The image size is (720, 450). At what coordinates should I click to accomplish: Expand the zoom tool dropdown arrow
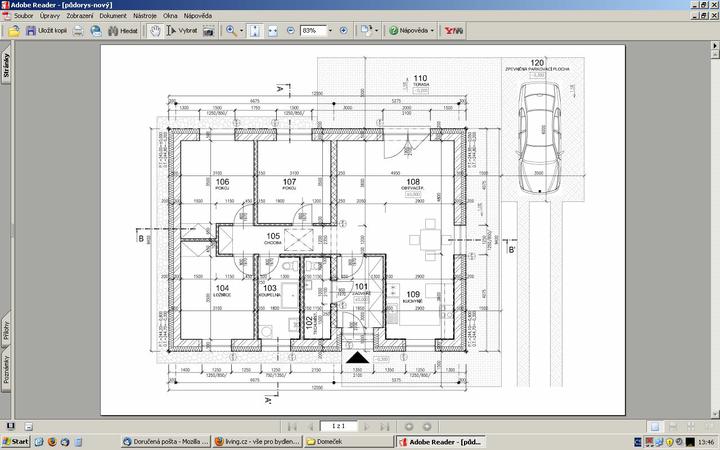click(242, 31)
